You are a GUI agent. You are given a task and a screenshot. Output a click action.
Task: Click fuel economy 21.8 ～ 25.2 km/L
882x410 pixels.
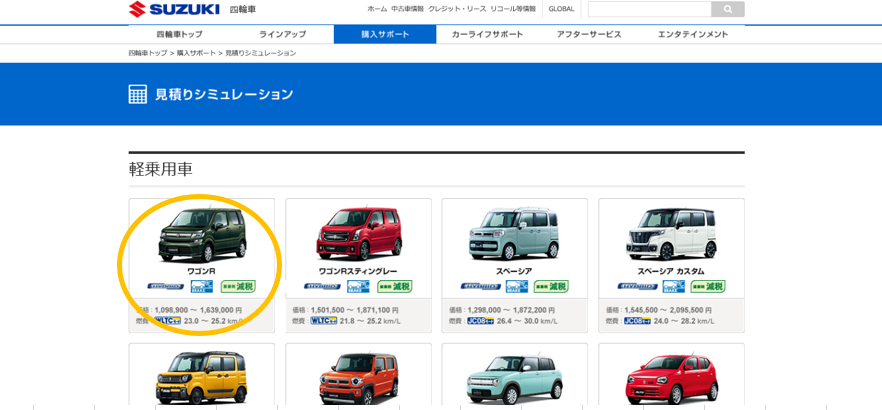click(371, 321)
